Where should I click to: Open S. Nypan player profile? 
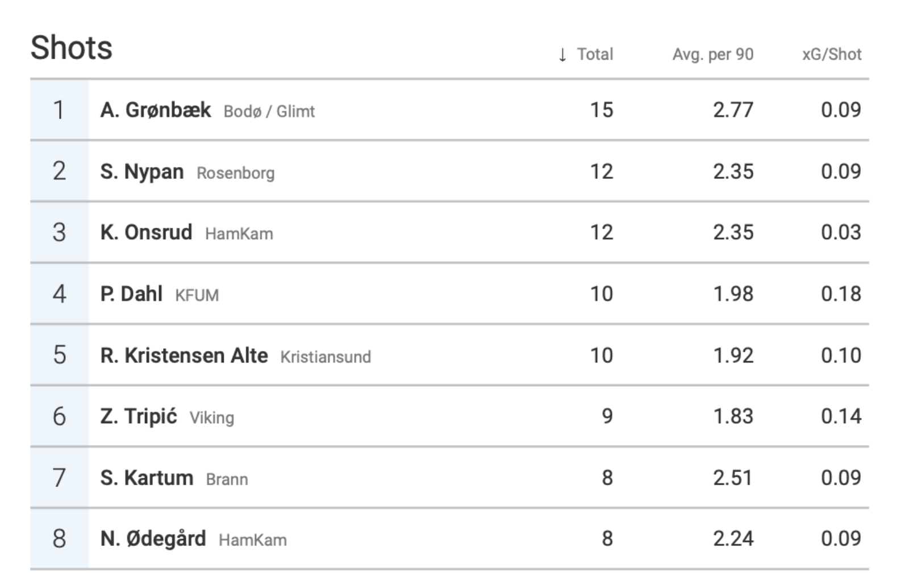(142, 172)
